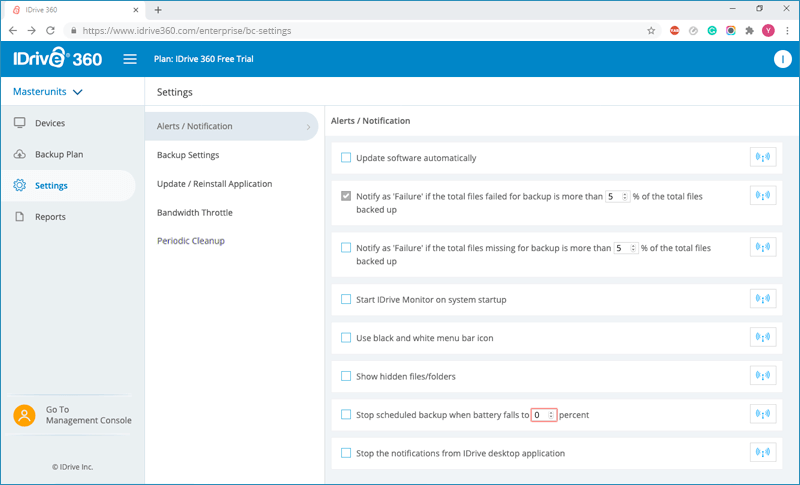
Task: Open the user profile avatar in header
Action: pos(782,59)
